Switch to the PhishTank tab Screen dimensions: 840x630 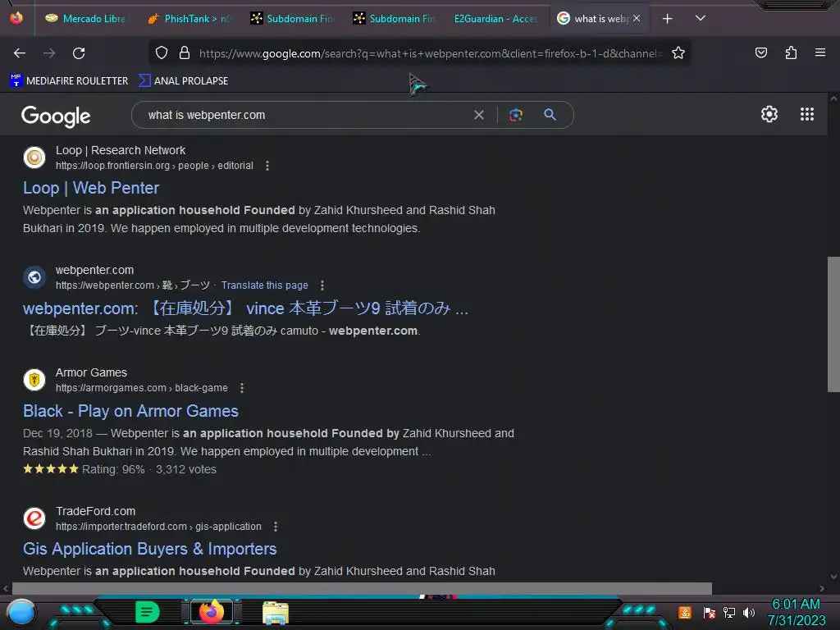coord(189,19)
